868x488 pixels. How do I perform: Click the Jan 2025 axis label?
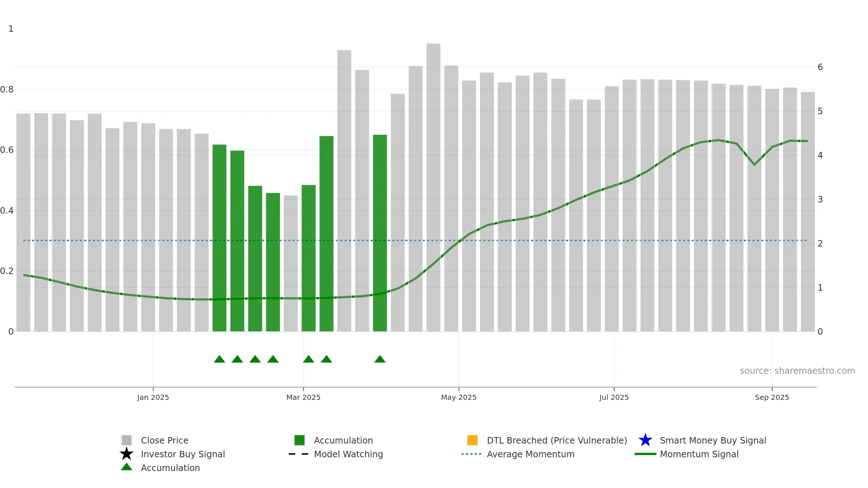[153, 397]
